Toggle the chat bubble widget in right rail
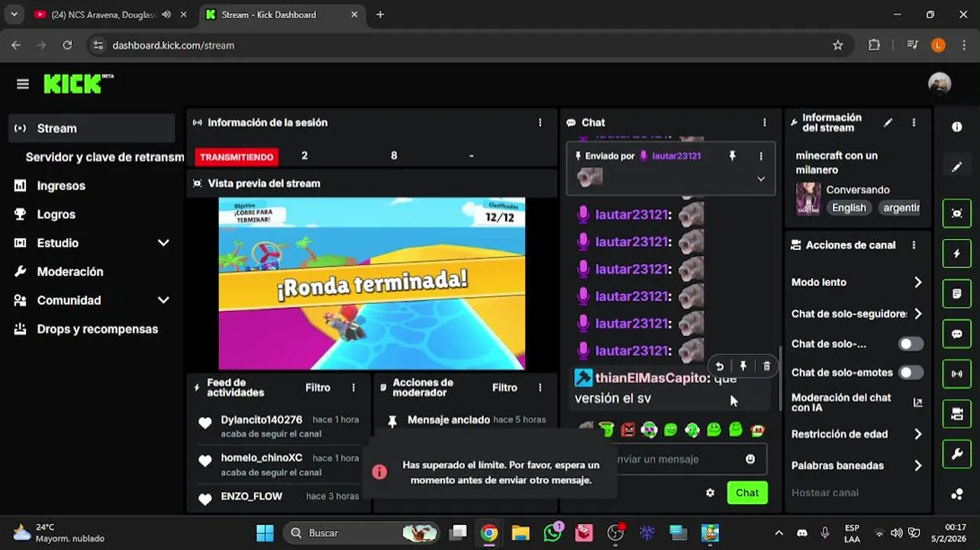The width and height of the screenshot is (980, 550). tap(957, 334)
